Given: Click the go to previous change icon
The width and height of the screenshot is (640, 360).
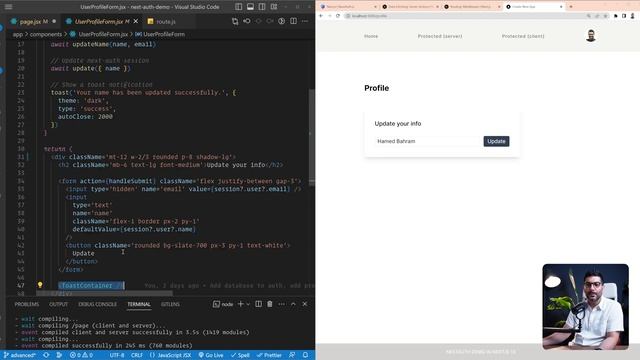Looking at the screenshot, I should point(247,21).
